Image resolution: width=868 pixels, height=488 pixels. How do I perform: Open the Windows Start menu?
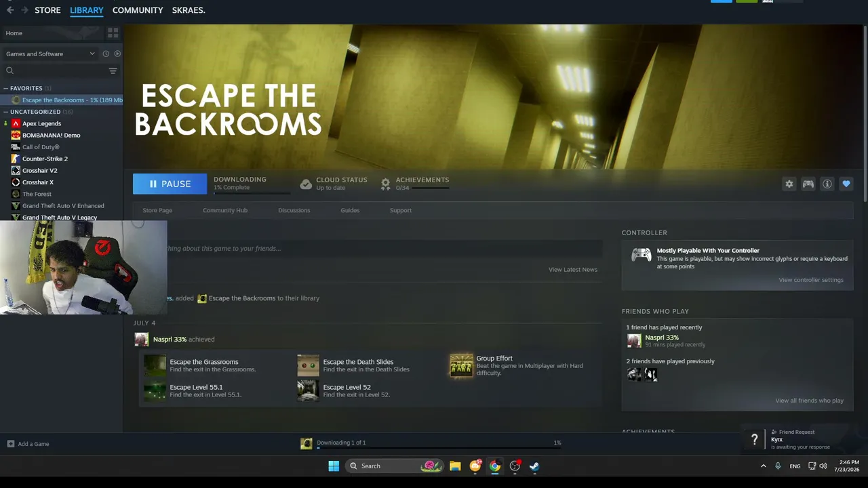pos(334,466)
